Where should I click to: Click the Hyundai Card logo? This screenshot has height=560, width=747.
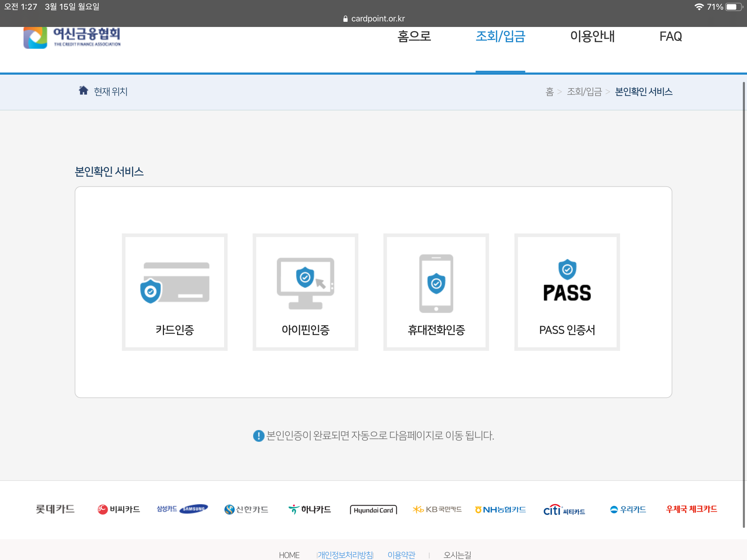click(x=373, y=510)
